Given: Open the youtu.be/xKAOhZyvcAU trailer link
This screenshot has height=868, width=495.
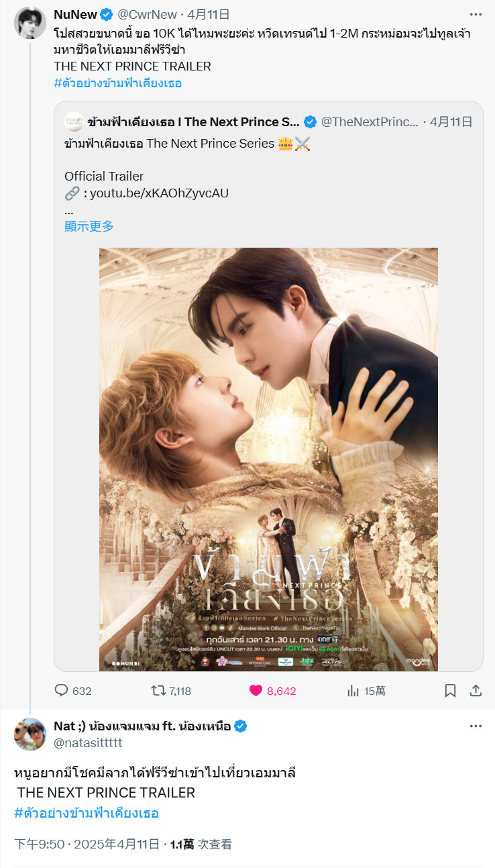Looking at the screenshot, I should [x=158, y=193].
